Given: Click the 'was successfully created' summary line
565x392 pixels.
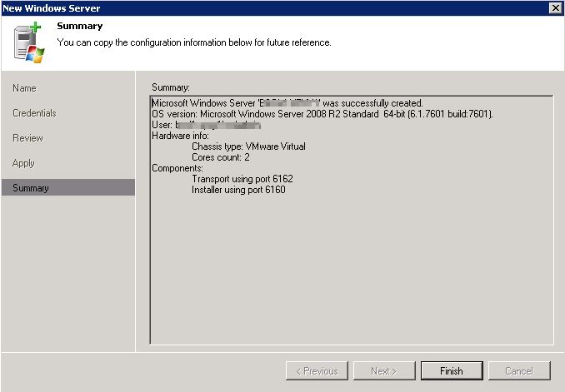Looking at the screenshot, I should point(287,103).
